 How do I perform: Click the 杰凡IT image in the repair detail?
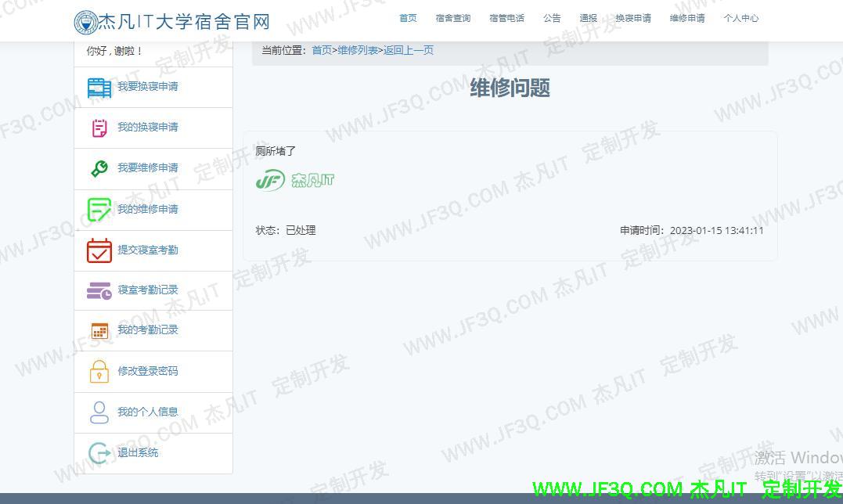coord(294,180)
